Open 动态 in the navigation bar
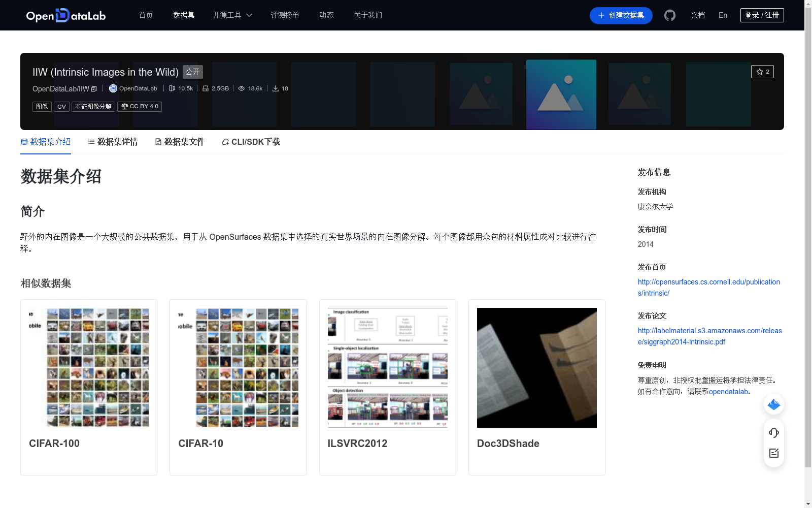The height and width of the screenshot is (508, 812). [326, 15]
